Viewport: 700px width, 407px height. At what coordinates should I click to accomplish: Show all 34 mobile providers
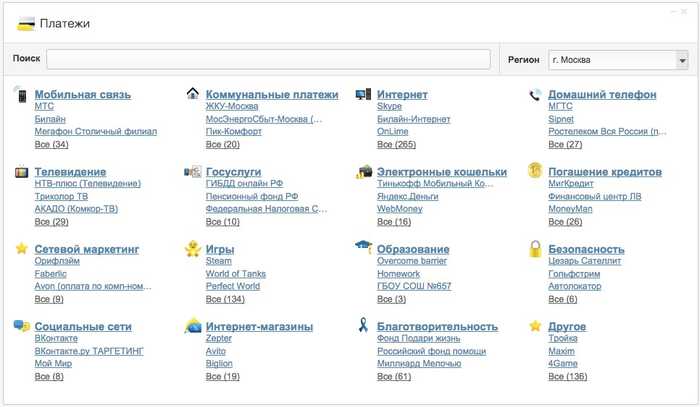tap(51, 144)
